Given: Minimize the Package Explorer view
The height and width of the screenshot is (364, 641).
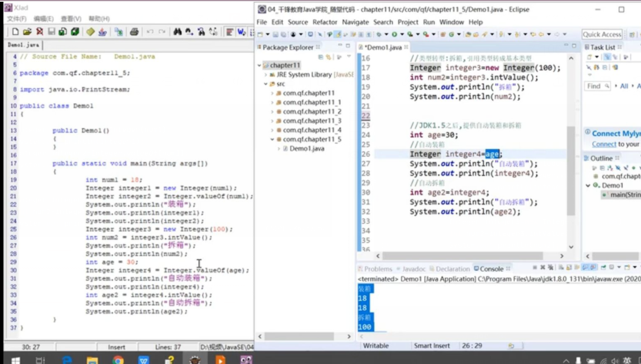Looking at the screenshot, I should coord(340,46).
